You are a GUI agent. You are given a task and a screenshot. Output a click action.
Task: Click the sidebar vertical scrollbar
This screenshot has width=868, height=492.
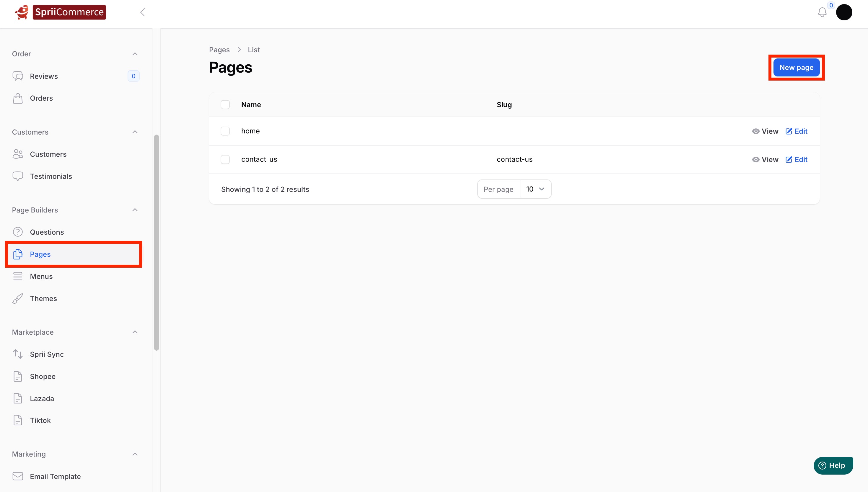tap(156, 242)
